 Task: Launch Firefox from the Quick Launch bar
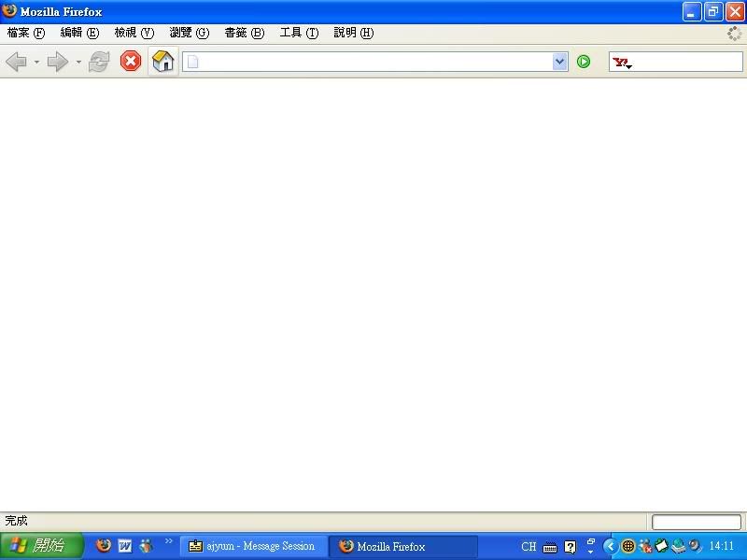104,546
